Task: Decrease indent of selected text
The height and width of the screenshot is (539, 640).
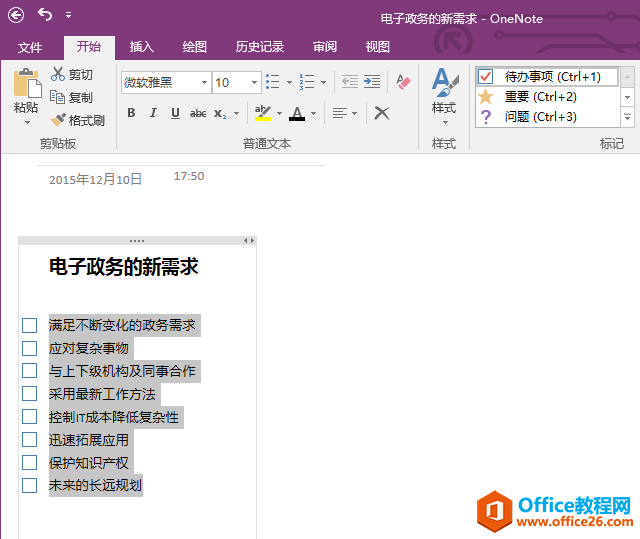Action: point(350,82)
